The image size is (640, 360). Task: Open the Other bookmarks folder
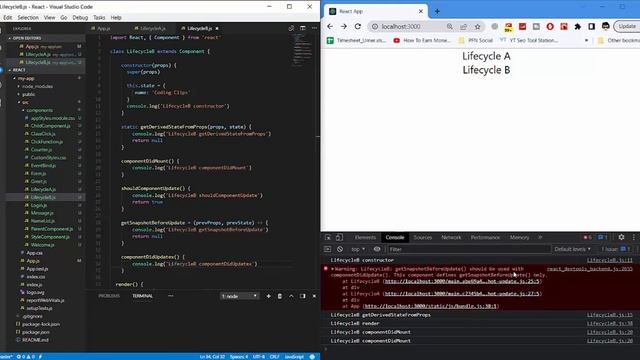(x=618, y=40)
